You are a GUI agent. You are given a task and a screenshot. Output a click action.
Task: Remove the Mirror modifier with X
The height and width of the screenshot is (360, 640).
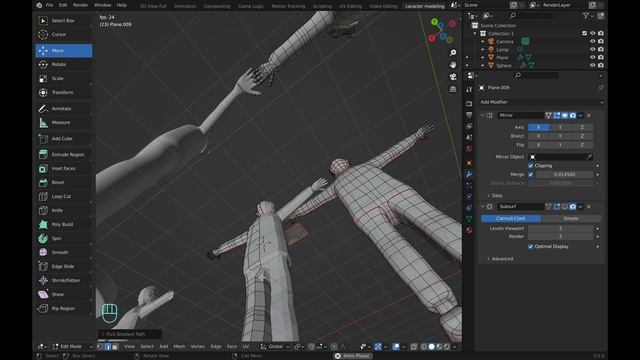pos(589,116)
